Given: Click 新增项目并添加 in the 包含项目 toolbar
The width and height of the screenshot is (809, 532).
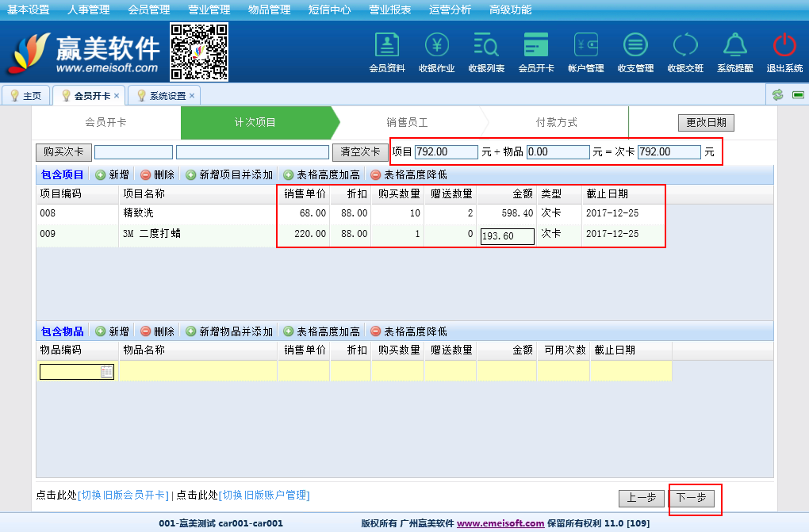Looking at the screenshot, I should point(229,174).
